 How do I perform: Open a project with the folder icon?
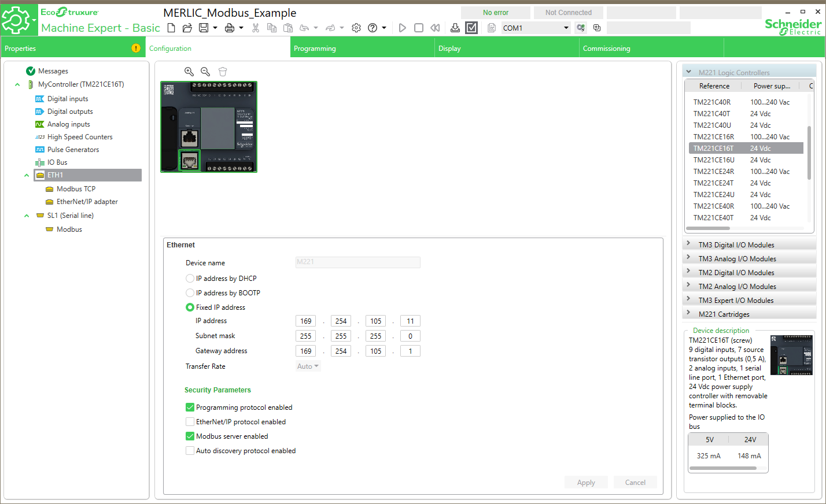(187, 28)
